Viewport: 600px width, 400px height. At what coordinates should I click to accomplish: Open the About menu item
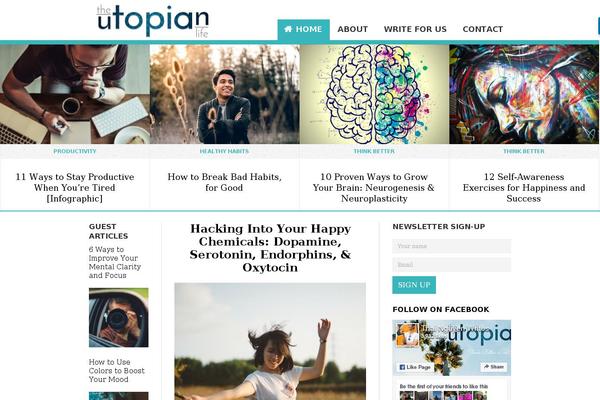pos(352,29)
